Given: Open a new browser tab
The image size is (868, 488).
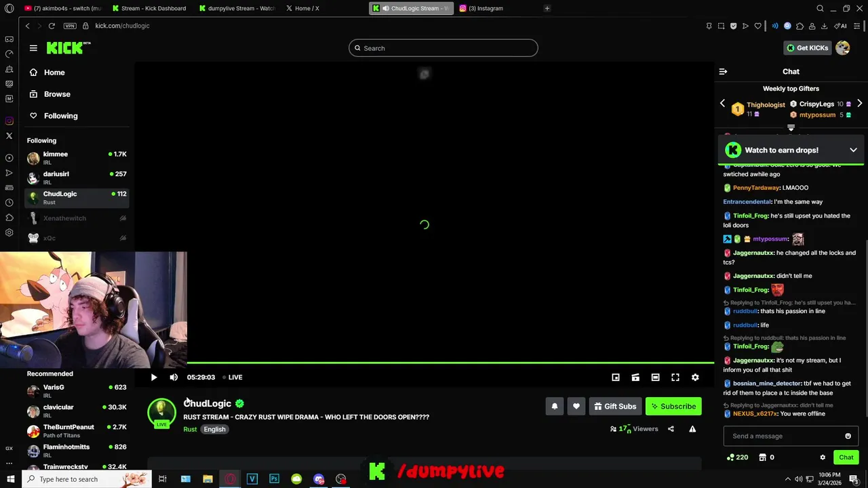Looking at the screenshot, I should click(547, 8).
